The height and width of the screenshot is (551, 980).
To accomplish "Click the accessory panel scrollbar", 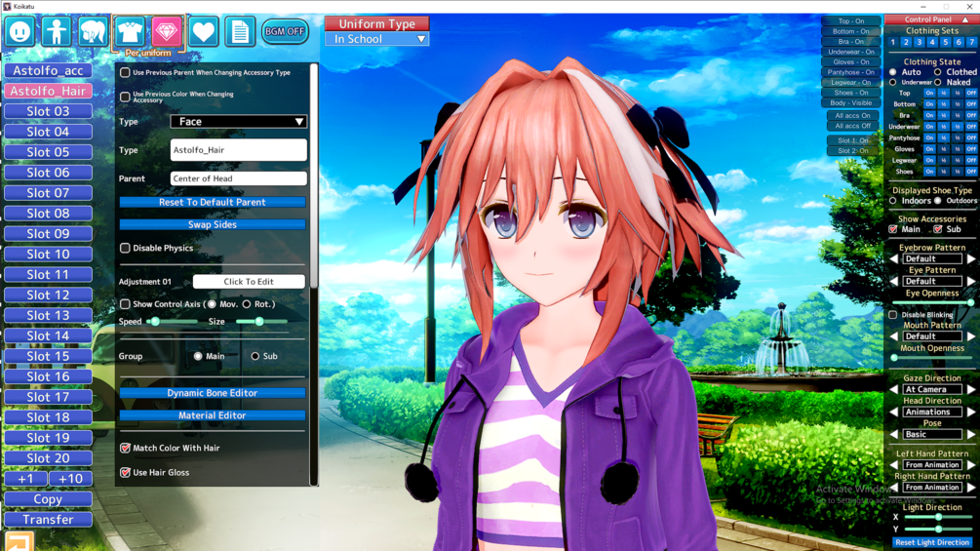I will tap(314, 175).
